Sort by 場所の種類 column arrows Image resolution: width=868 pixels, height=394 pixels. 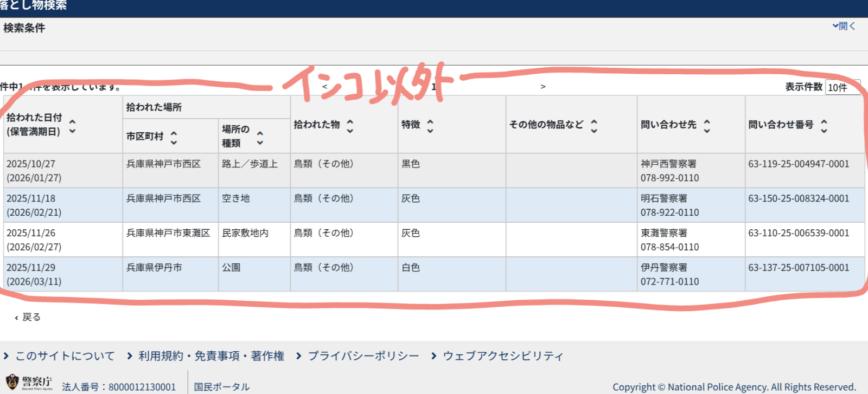click(260, 138)
